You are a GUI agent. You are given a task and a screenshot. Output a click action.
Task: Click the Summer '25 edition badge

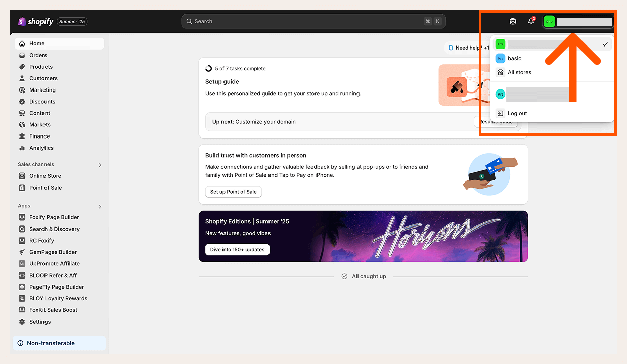pos(72,21)
